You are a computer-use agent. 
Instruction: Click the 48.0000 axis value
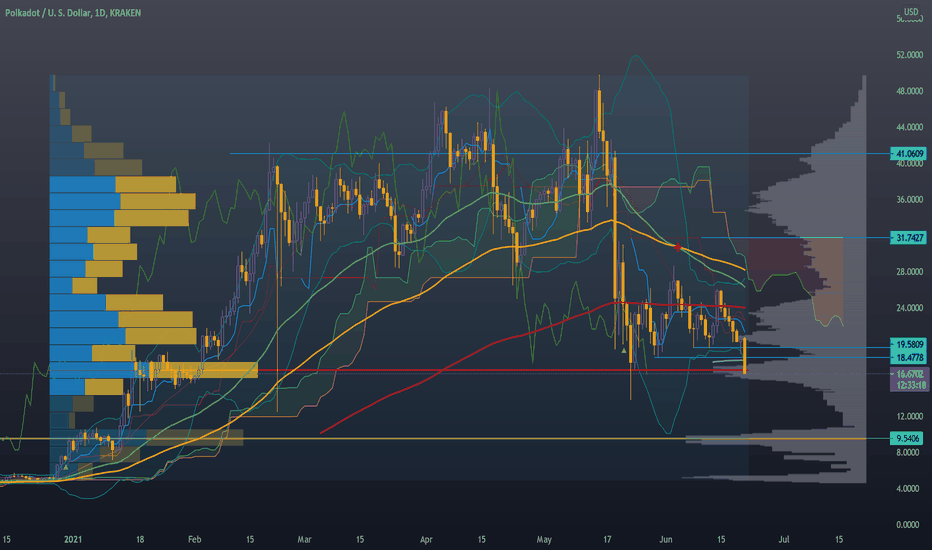(x=909, y=91)
